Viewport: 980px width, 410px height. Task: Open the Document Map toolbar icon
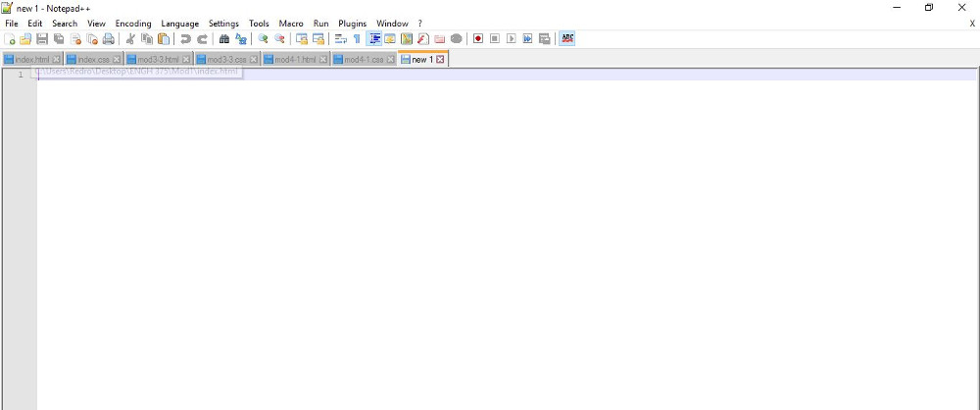[407, 39]
